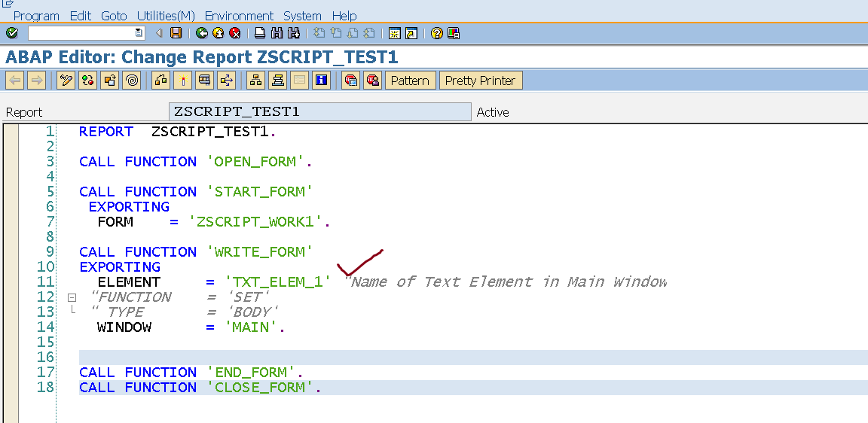Click the yellow Help question mark icon
Viewport: 868px width, 423px height.
pos(437,33)
